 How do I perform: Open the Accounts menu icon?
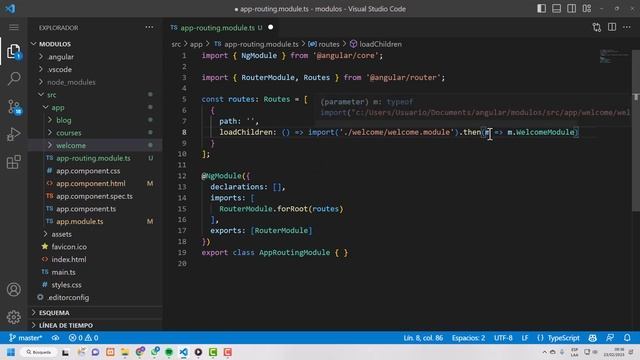(x=13, y=289)
